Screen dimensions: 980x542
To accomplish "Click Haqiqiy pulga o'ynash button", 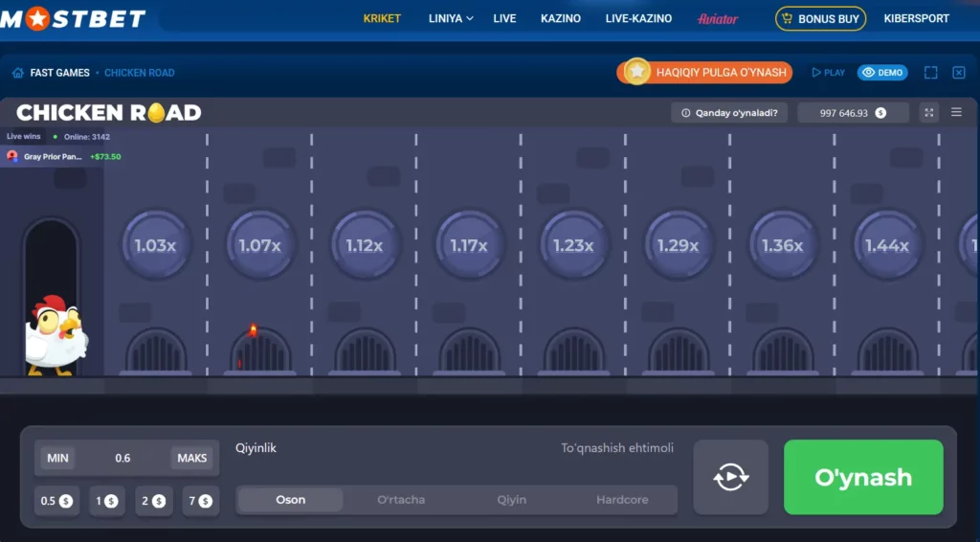I will tap(708, 73).
